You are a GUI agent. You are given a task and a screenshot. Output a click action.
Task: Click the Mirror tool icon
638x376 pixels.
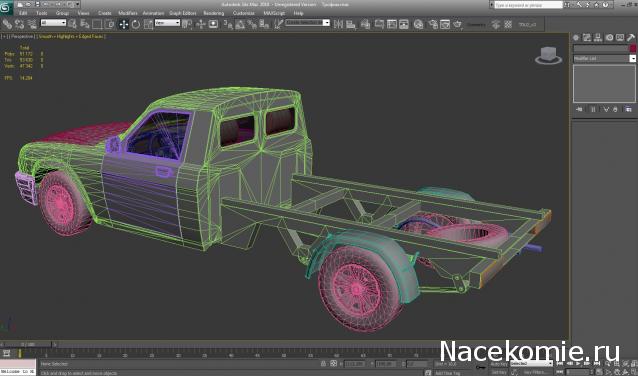[338, 24]
